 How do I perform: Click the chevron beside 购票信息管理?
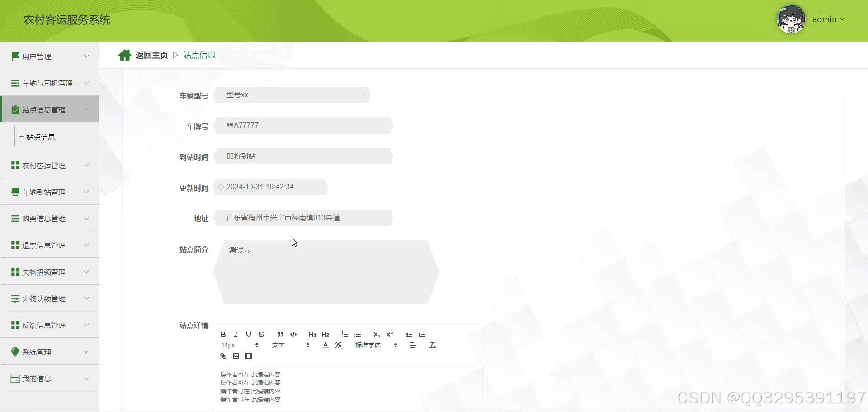tap(86, 218)
